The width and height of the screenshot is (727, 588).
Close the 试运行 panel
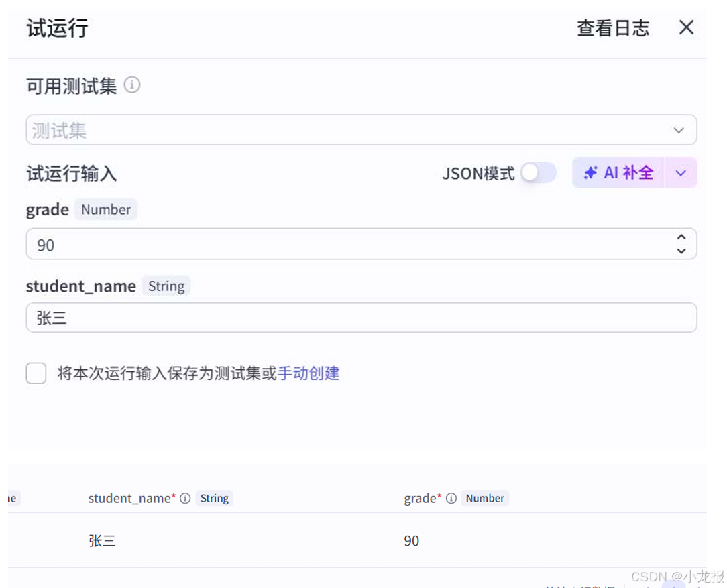tap(686, 27)
